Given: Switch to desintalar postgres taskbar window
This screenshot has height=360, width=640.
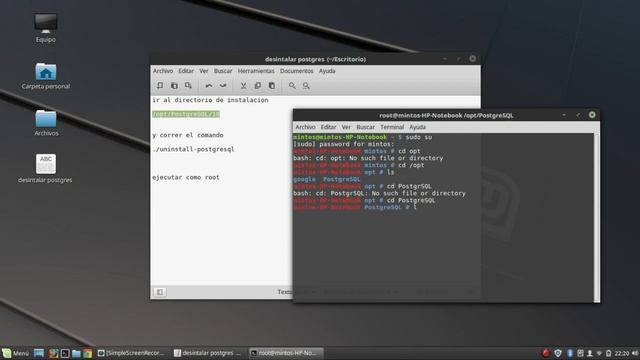Looking at the screenshot, I should click(207, 353).
